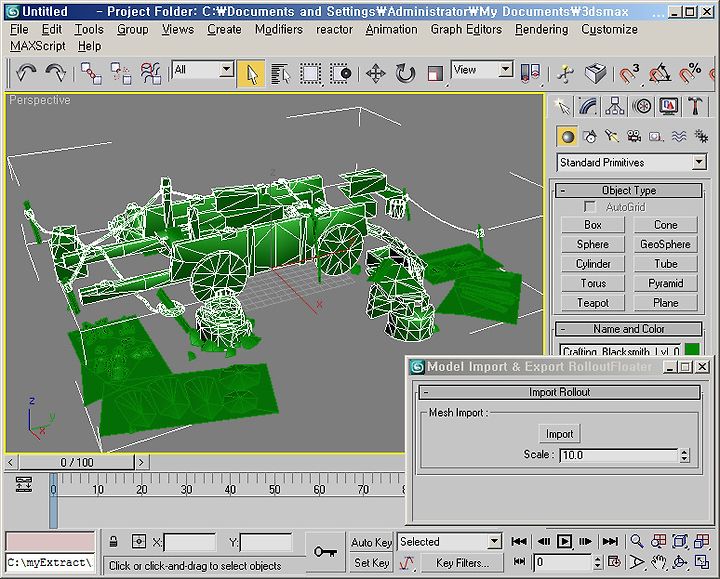Activate Select and Rotate tool

click(x=405, y=74)
